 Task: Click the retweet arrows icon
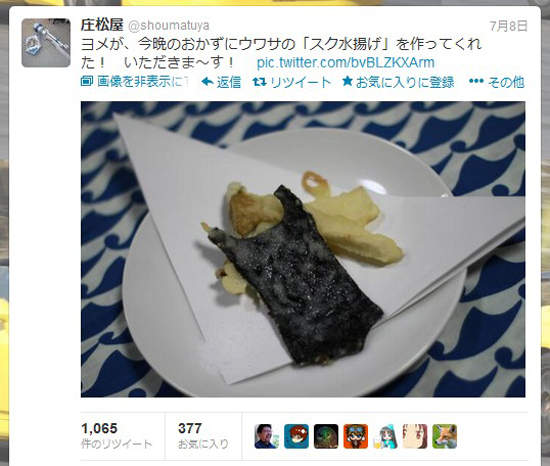[259, 82]
